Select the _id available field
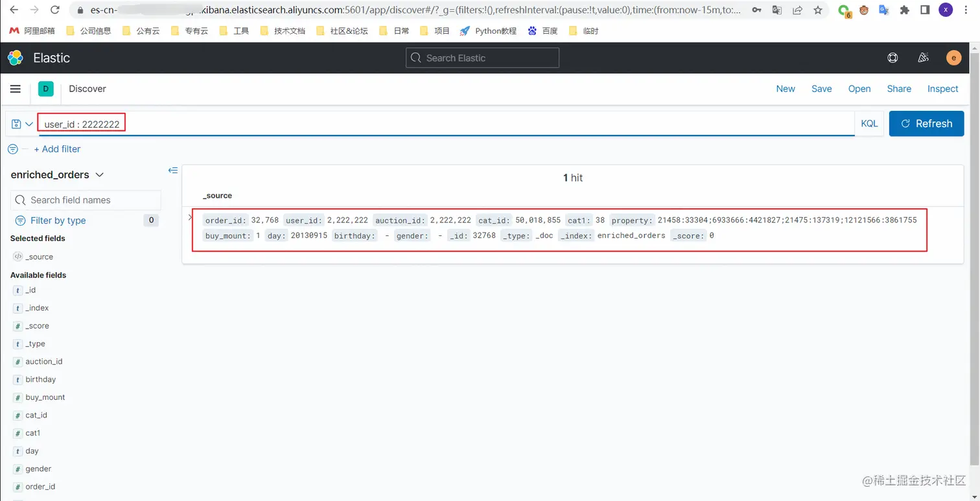 point(30,290)
